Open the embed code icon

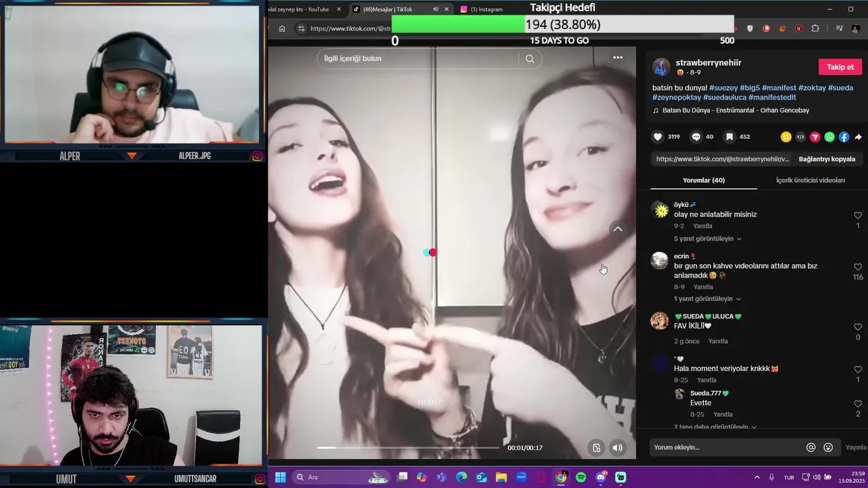click(x=800, y=137)
